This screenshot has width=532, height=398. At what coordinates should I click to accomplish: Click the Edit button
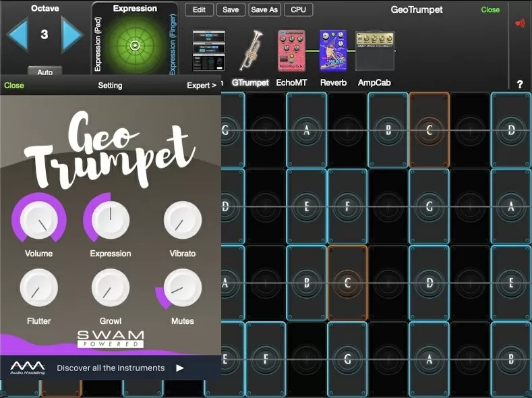(x=199, y=10)
